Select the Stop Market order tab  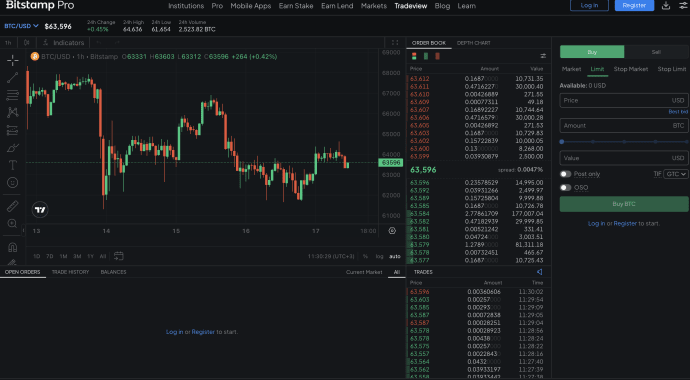tap(631, 69)
